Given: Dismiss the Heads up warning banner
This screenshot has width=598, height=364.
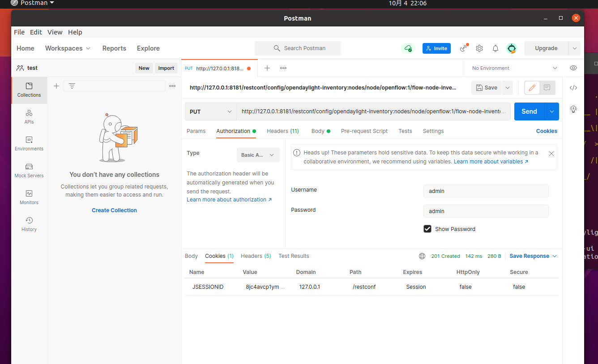Looking at the screenshot, I should pos(551,153).
